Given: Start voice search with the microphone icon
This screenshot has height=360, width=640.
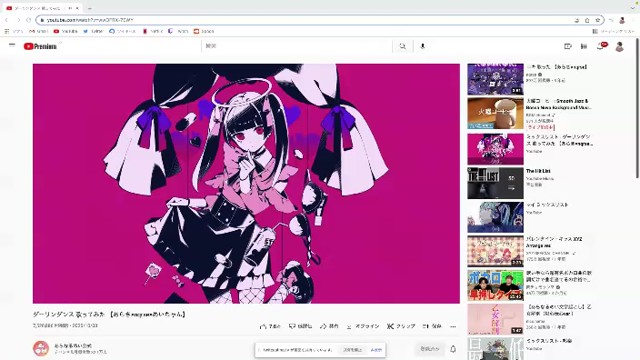Looking at the screenshot, I should 422,46.
